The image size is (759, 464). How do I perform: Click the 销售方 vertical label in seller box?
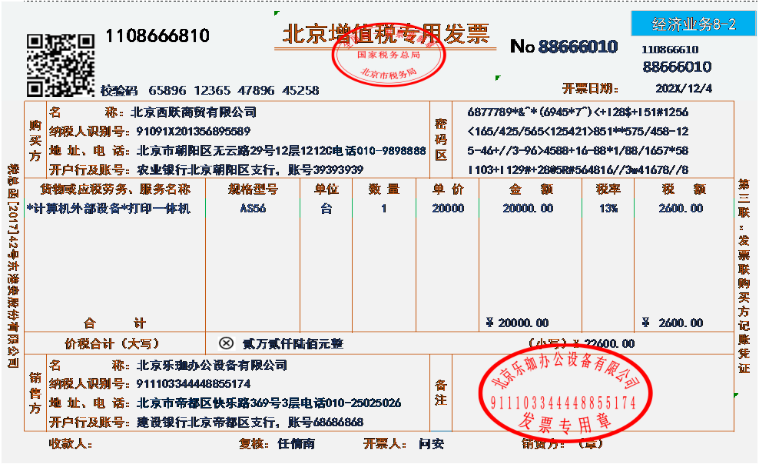35,393
